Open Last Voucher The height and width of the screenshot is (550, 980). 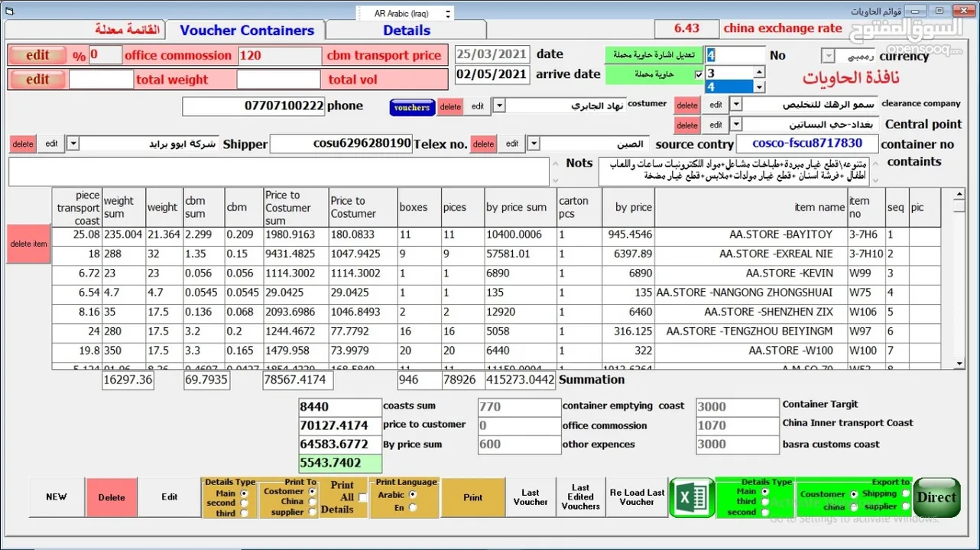pyautogui.click(x=531, y=497)
